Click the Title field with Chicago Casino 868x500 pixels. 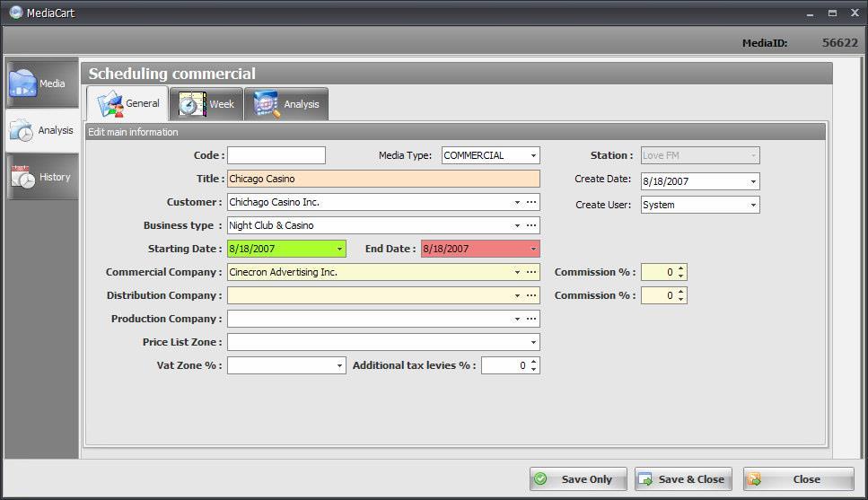click(383, 179)
